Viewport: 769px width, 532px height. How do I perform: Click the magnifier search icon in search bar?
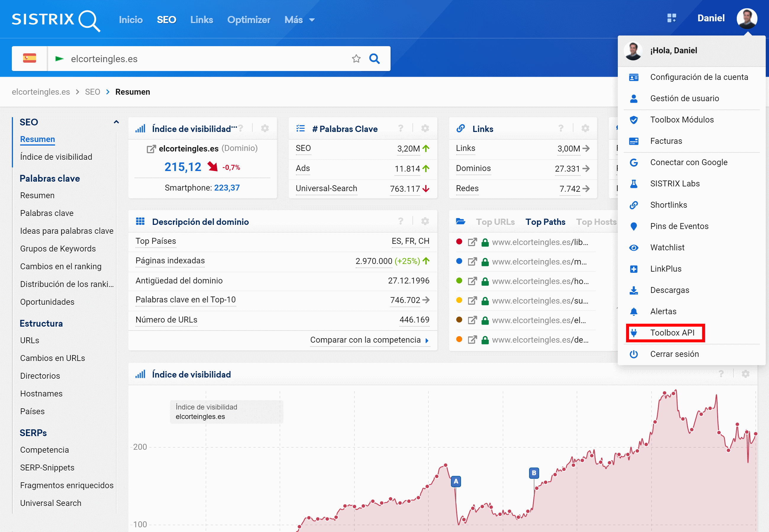pos(374,59)
